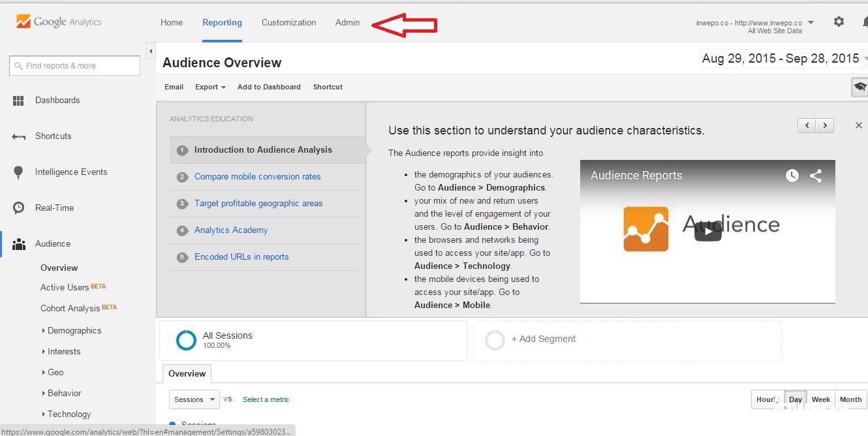Click Add to Dashboard

269,87
